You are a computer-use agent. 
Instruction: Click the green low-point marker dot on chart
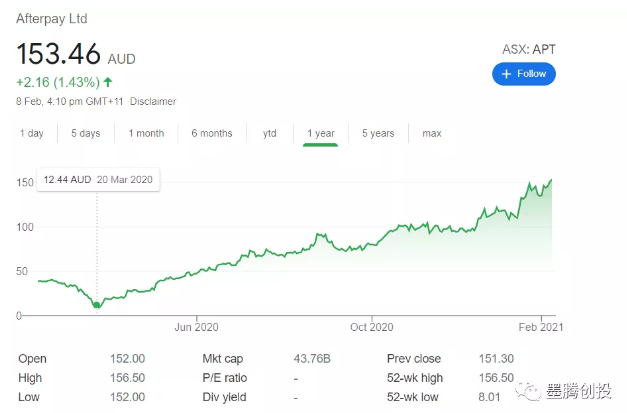tap(97, 304)
